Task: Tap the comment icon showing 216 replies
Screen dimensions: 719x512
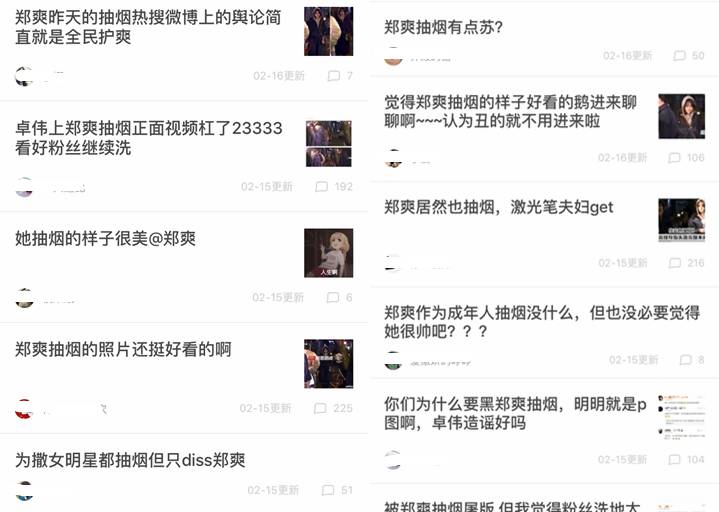Action: 675,263
